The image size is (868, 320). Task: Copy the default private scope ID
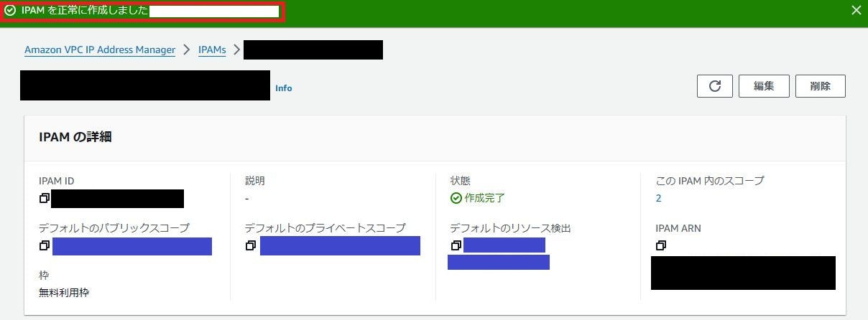[250, 245]
